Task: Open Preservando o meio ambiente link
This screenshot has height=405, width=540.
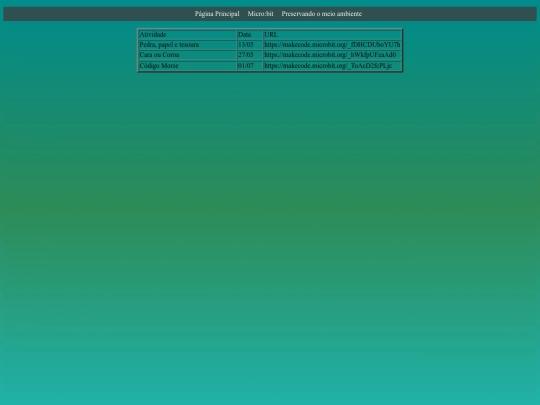Action: [x=322, y=14]
